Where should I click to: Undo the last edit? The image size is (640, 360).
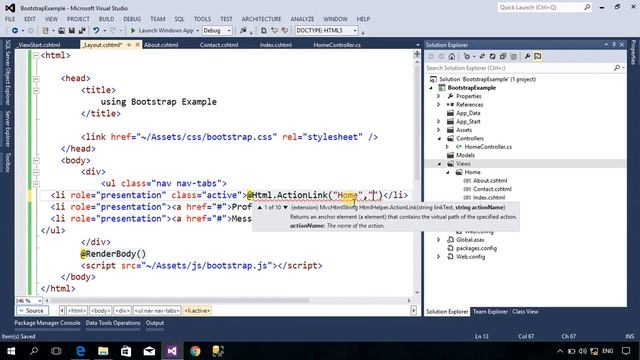[x=96, y=31]
